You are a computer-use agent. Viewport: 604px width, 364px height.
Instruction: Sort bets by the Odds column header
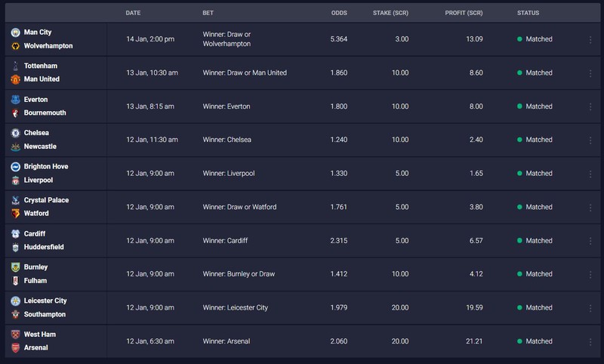(339, 13)
